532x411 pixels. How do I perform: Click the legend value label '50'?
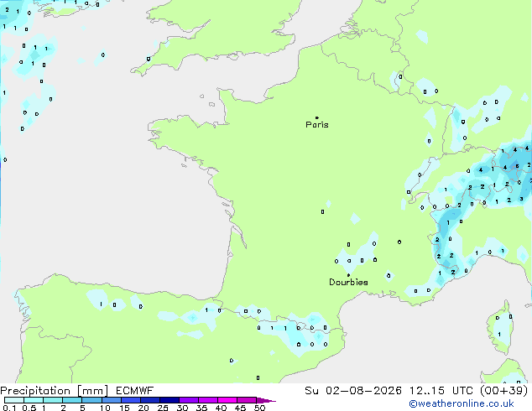[x=259, y=408]
